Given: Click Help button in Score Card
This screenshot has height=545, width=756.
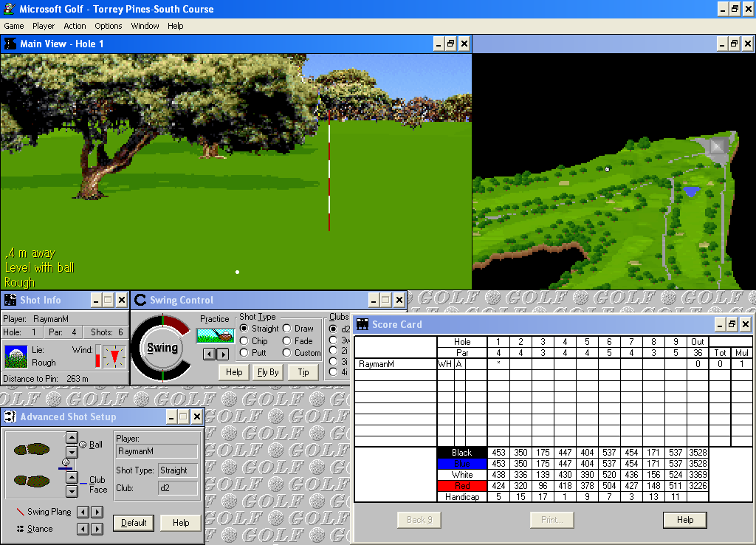Looking at the screenshot, I should [685, 520].
